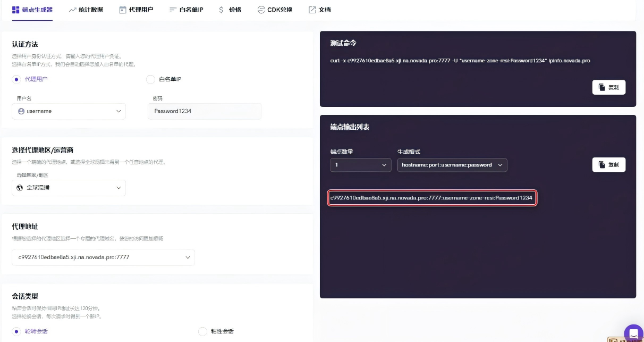The height and width of the screenshot is (342, 644).
Task: Click the 价格 dollar sign icon
Action: point(221,10)
